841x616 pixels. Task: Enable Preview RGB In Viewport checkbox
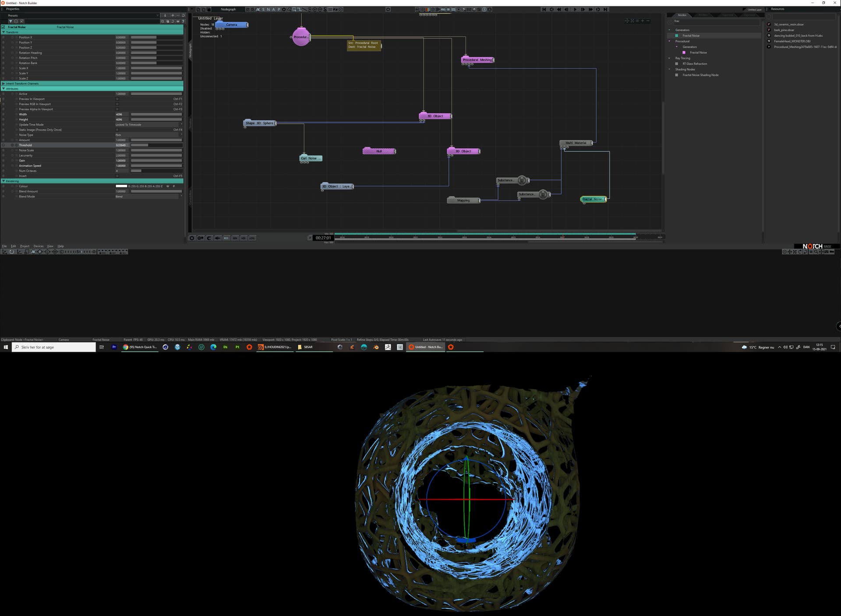[x=117, y=104]
